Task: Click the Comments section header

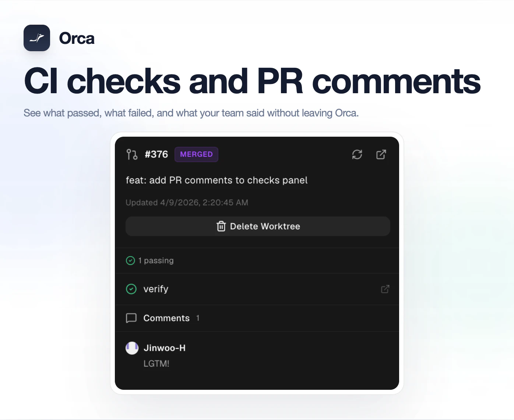Action: 257,318
